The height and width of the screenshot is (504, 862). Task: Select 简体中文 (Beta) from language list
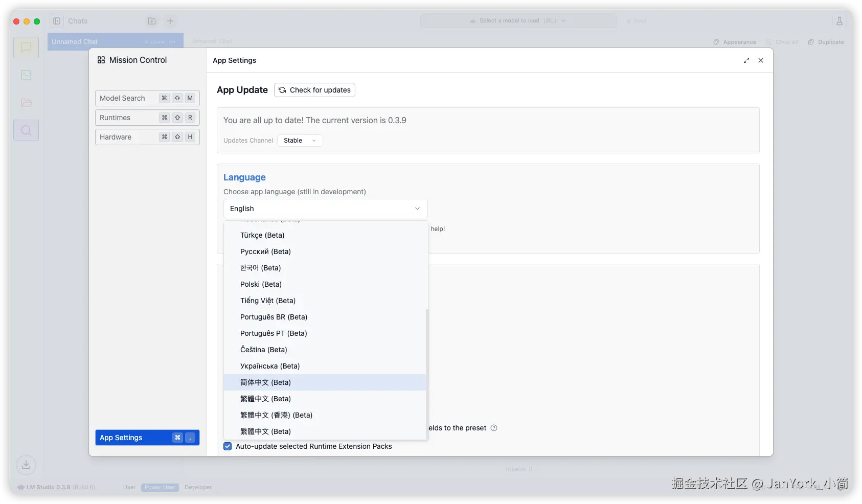(265, 382)
